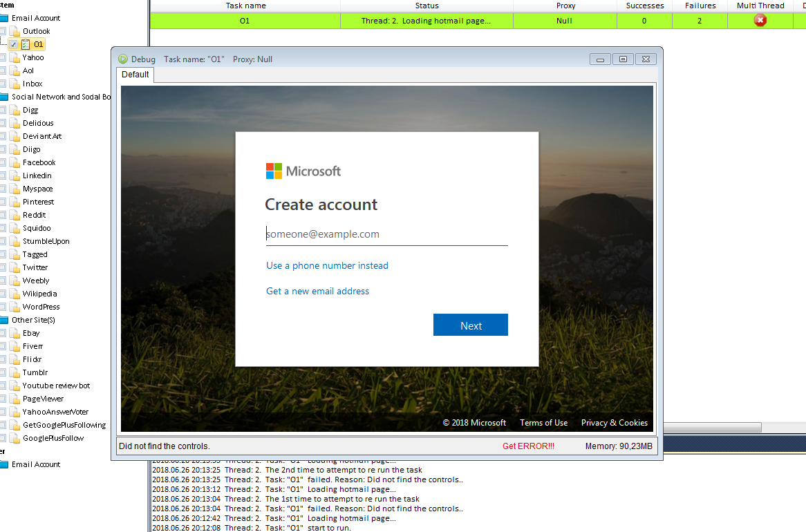Click the red X Multi Thread icon

[760, 21]
